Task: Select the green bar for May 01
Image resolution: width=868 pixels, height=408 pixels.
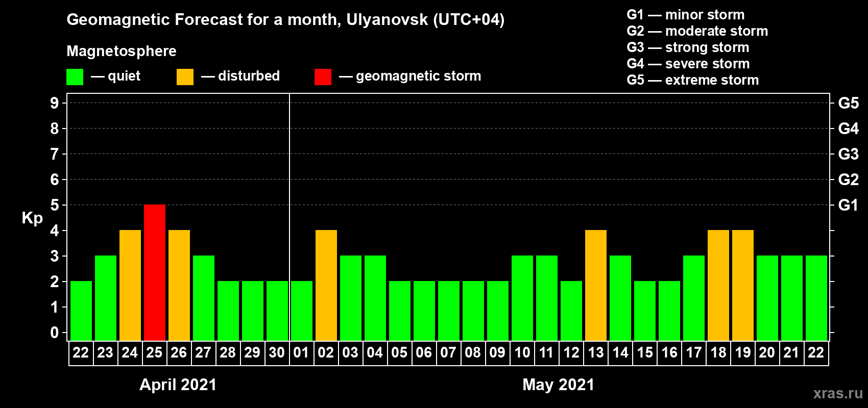Action: pyautogui.click(x=302, y=311)
